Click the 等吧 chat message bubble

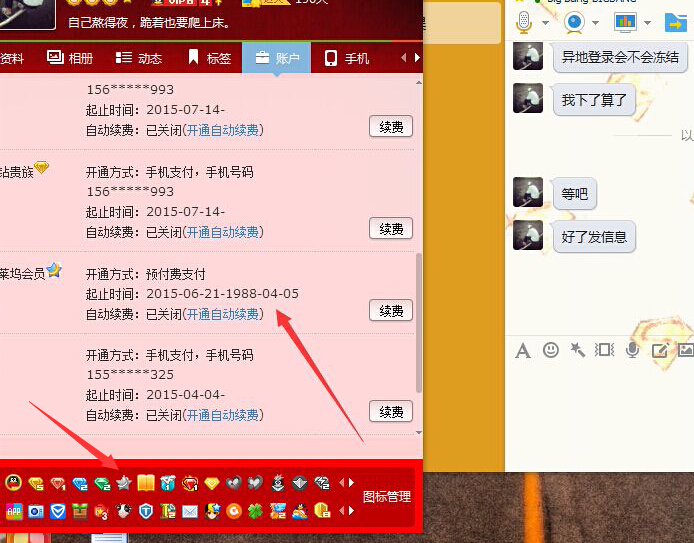coord(574,194)
